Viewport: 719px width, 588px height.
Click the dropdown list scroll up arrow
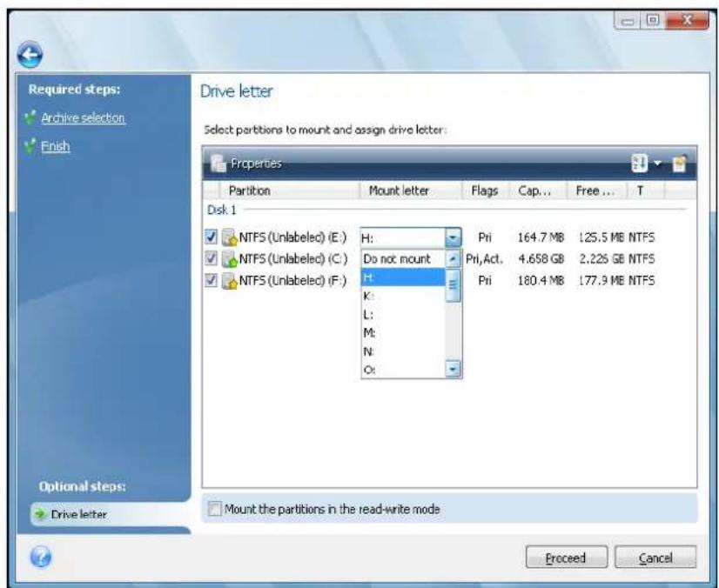click(x=453, y=259)
